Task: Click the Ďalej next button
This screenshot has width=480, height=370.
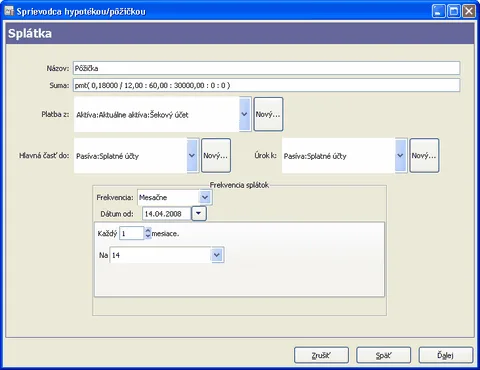Action: (446, 355)
